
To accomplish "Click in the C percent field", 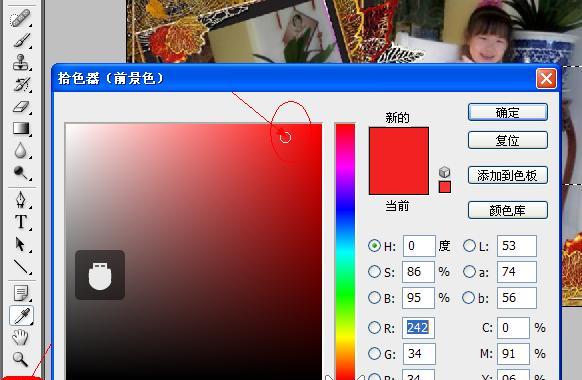I will (513, 328).
